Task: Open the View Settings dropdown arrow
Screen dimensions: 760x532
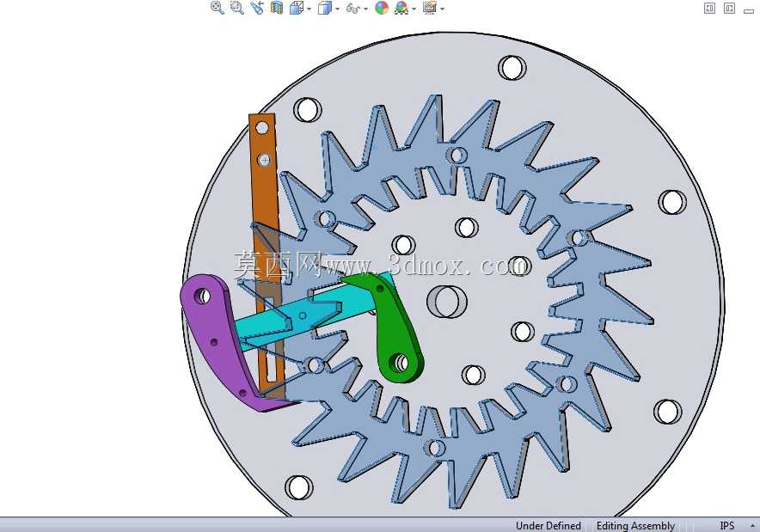Action: 442,9
